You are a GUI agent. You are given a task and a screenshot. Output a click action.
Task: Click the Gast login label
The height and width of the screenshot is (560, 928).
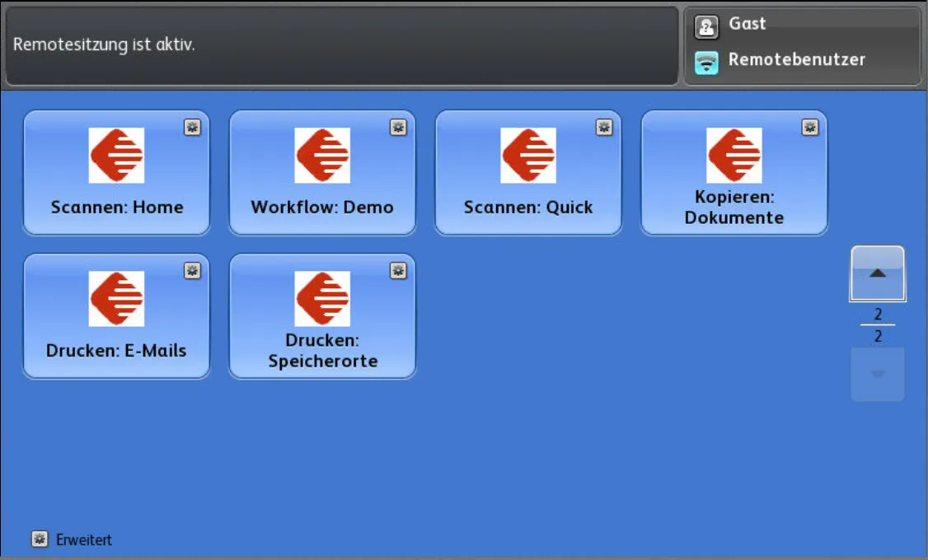coord(748,24)
